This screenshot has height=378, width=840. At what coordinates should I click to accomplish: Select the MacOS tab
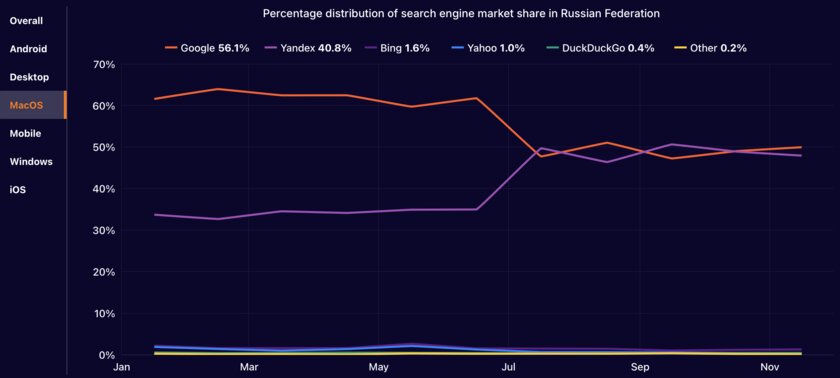click(x=26, y=105)
